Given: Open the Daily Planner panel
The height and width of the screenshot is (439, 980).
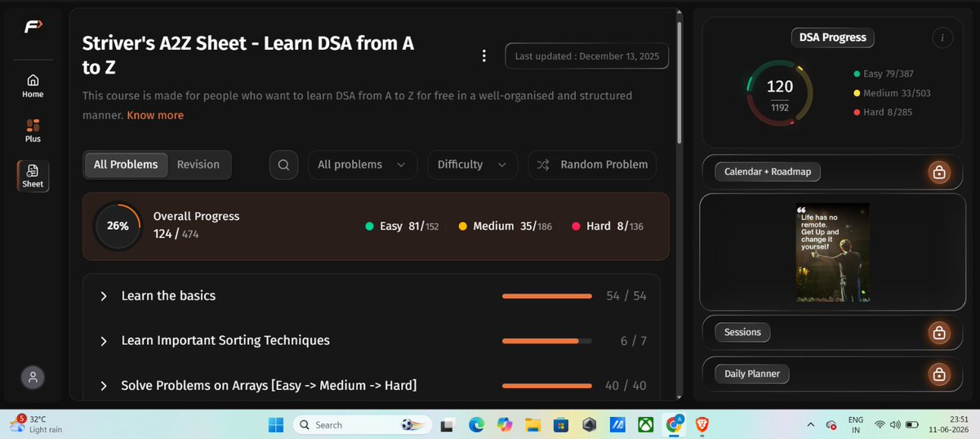Looking at the screenshot, I should (x=832, y=374).
